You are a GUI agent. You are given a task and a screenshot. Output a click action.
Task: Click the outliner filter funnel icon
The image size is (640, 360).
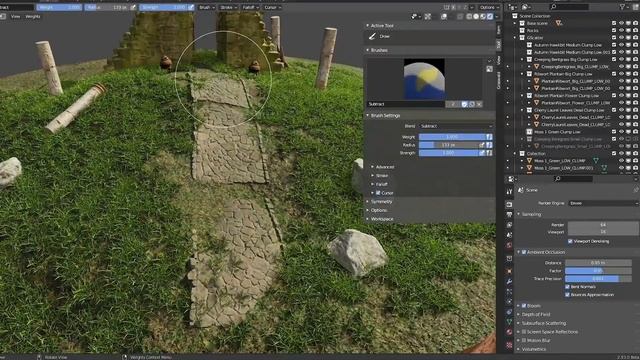622,7
